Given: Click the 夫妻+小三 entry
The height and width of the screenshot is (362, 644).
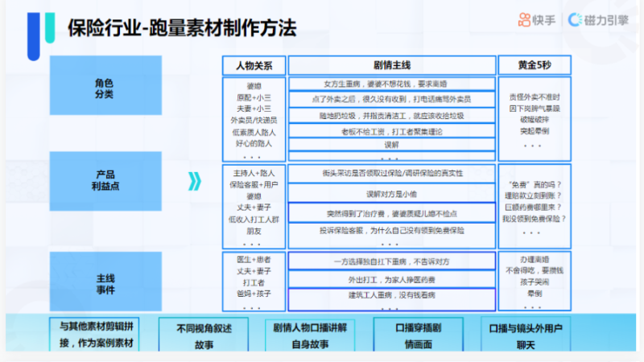Looking at the screenshot, I should tap(254, 109).
